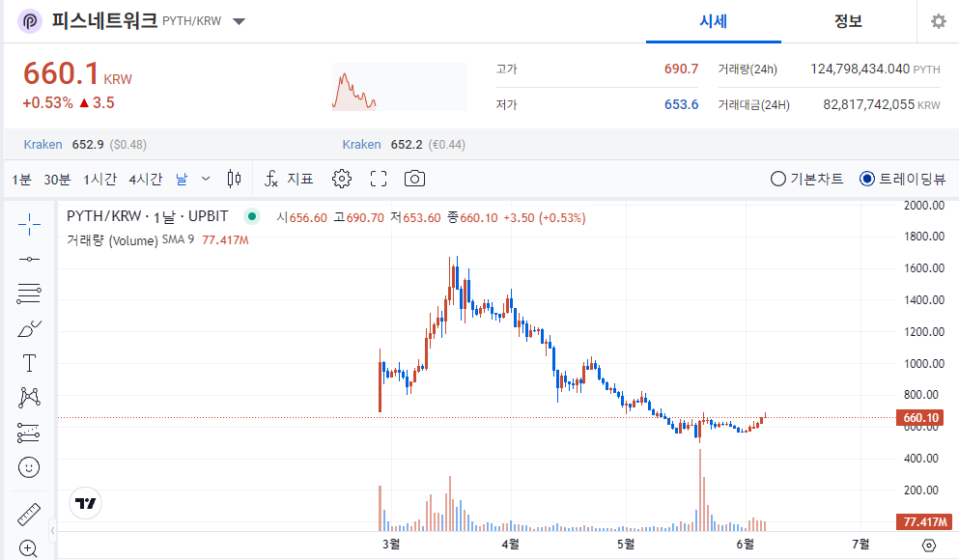The width and height of the screenshot is (959, 560).
Task: Click the PYTH/KRW · 1날 · UPBIT chart title
Action: (148, 216)
